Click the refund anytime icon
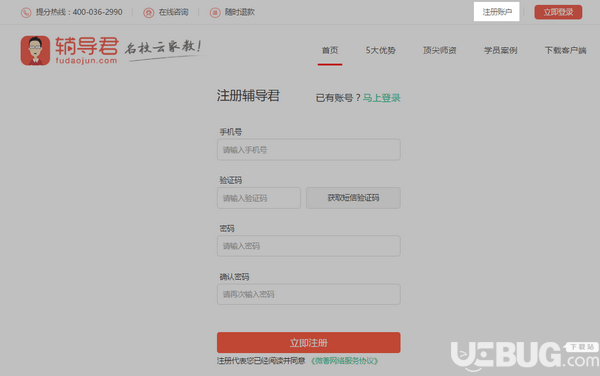 point(215,13)
